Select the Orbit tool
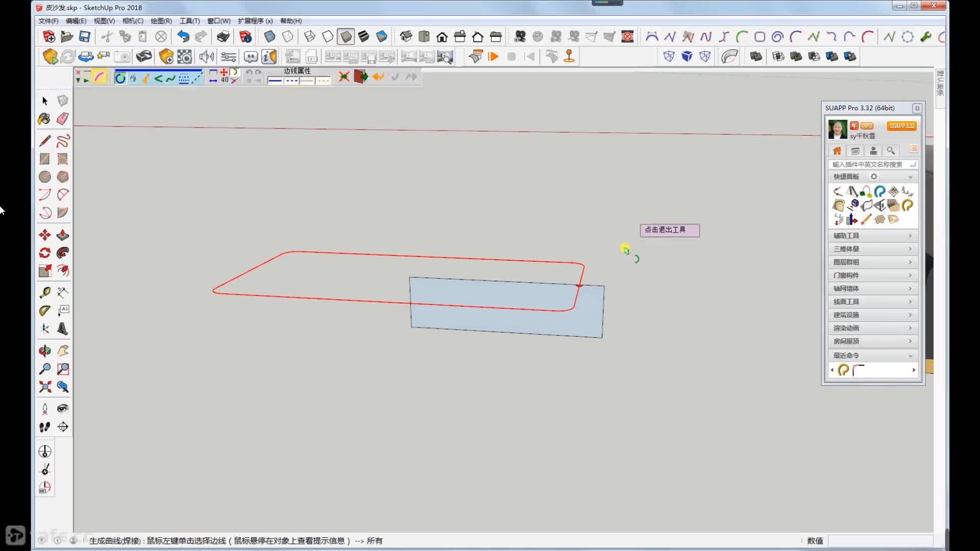980x551 pixels. pos(45,350)
